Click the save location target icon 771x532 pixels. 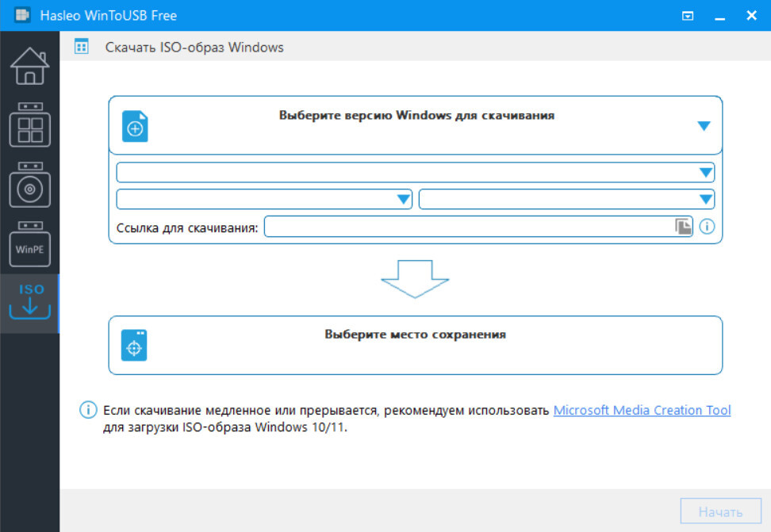pyautogui.click(x=134, y=345)
